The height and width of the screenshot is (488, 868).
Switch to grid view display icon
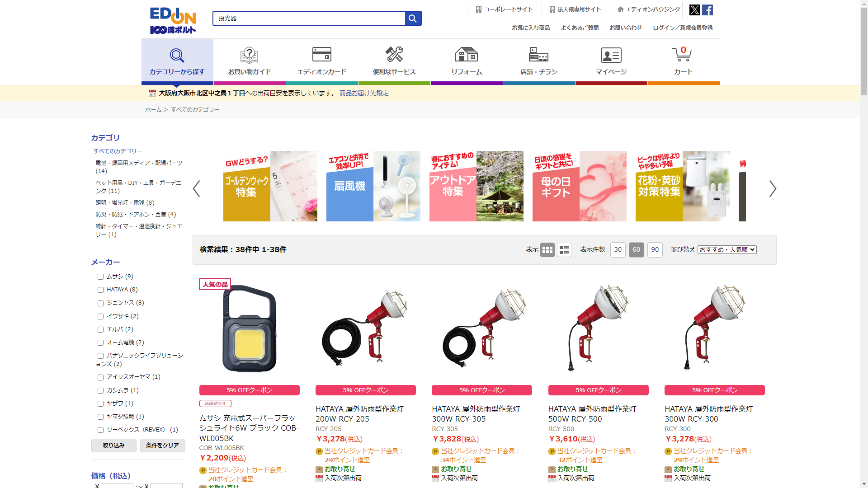547,249
